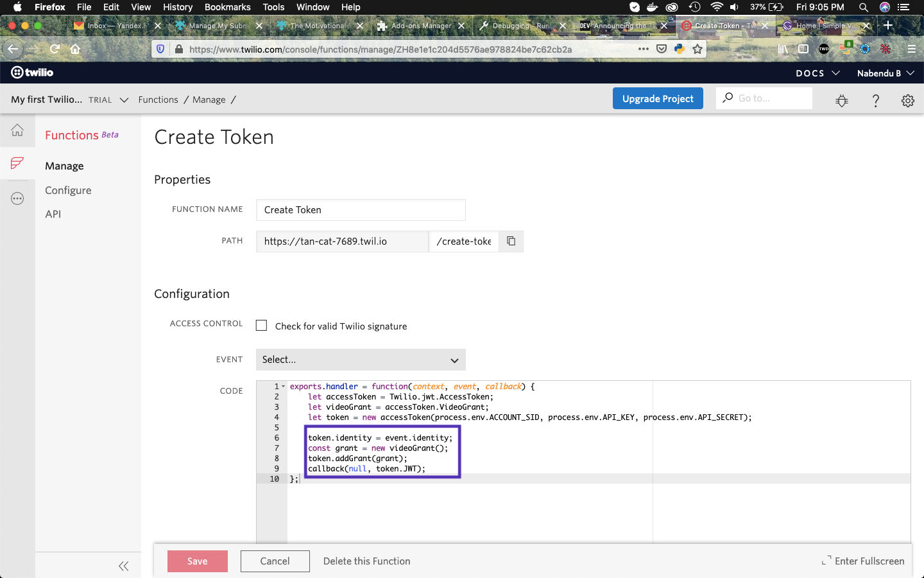This screenshot has width=924, height=578.
Task: Open Manage breadcrumb link
Action: (x=209, y=100)
